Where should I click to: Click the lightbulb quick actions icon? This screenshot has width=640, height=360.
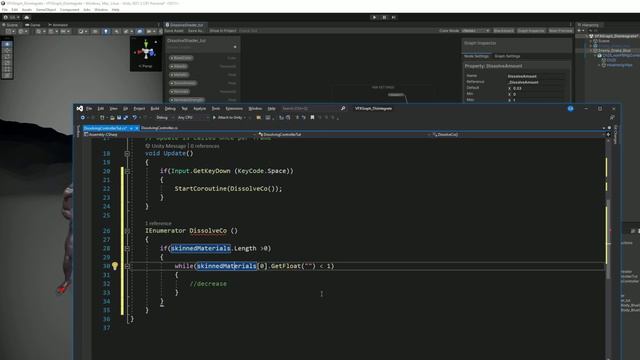coord(115,266)
